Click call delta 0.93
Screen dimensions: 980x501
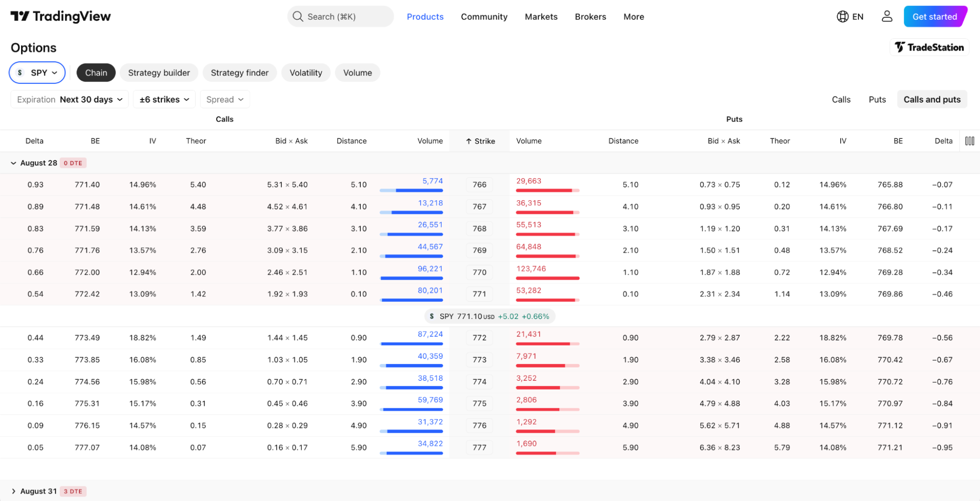tap(35, 185)
